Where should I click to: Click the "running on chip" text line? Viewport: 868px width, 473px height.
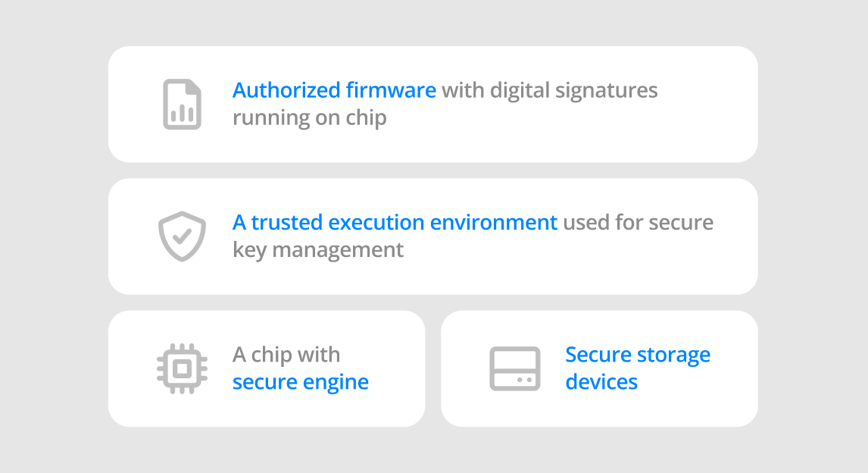click(309, 118)
